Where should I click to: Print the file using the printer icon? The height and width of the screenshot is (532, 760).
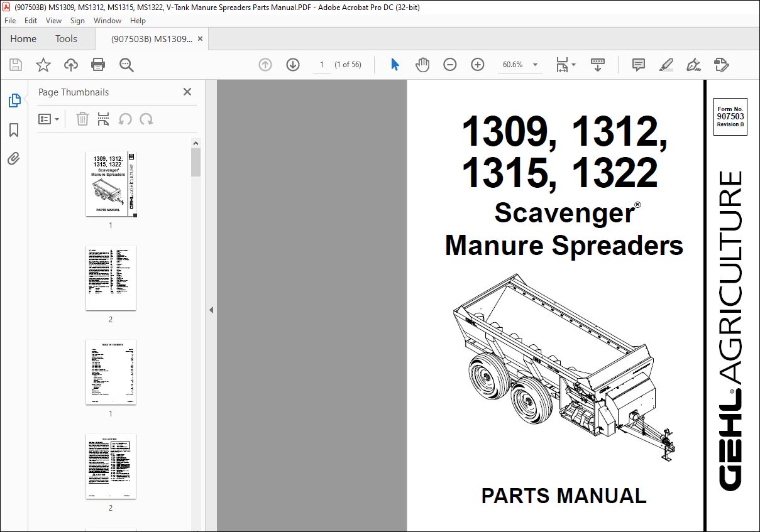(98, 65)
